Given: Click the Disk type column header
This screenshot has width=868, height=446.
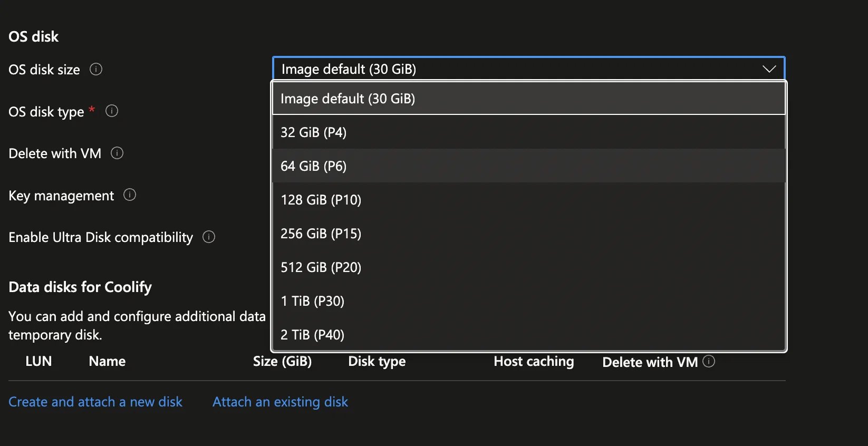Looking at the screenshot, I should pyautogui.click(x=377, y=361).
